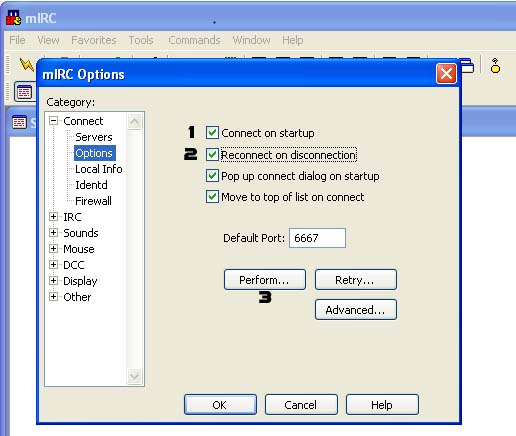This screenshot has height=436, width=516.
Task: Expand the DCC category
Action: [x=53, y=264]
